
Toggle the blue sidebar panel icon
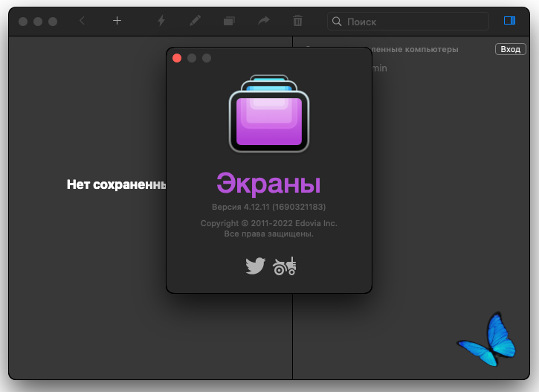click(x=509, y=21)
